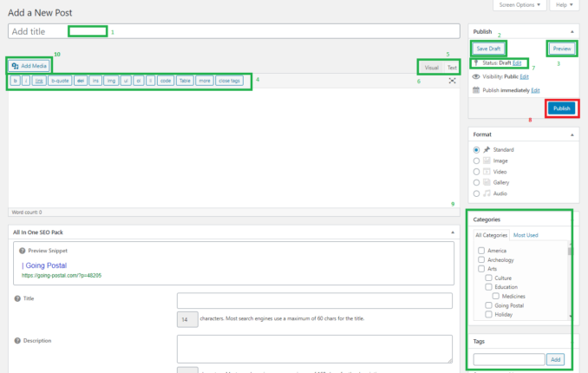Click the help icon next to SEO Title
Viewport: 588px width, 373px height.
click(17, 298)
